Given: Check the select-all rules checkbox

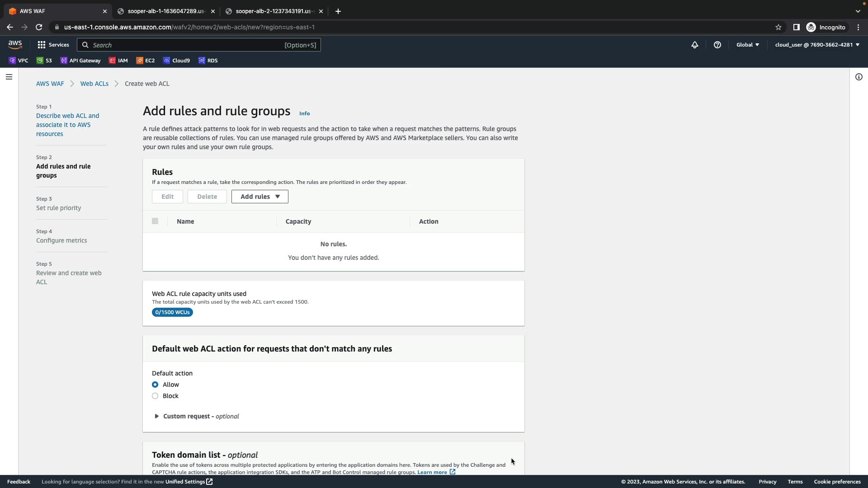Looking at the screenshot, I should click(x=155, y=221).
